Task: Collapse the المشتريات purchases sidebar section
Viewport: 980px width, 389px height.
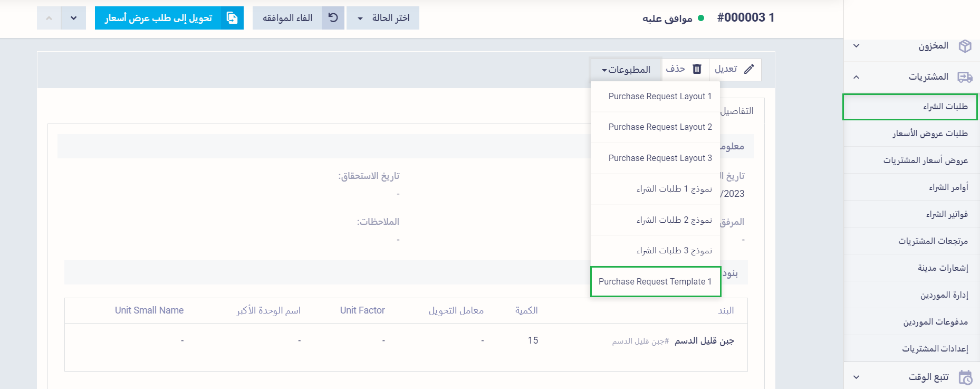Action: (x=857, y=77)
